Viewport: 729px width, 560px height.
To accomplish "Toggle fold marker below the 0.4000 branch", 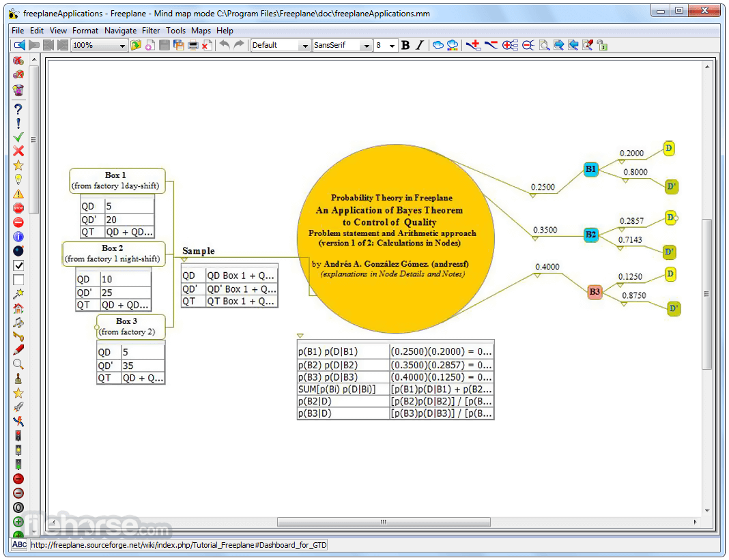I will [x=537, y=276].
